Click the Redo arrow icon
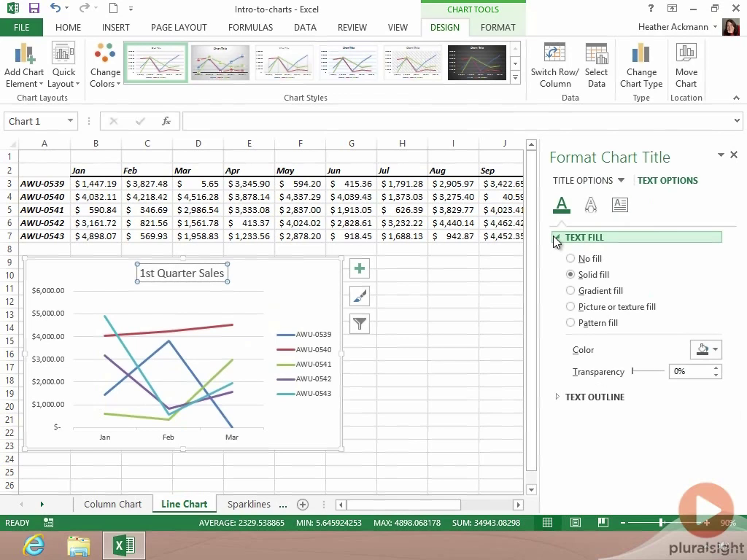Image resolution: width=747 pixels, height=560 pixels. (85, 8)
